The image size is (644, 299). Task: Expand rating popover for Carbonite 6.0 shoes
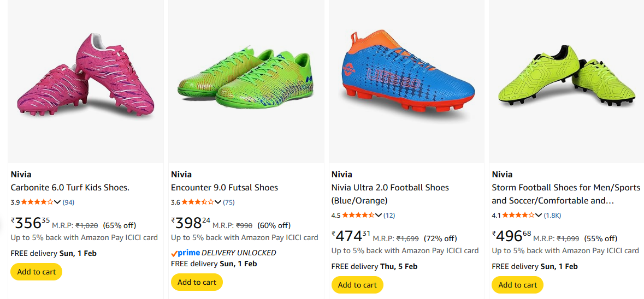[57, 202]
